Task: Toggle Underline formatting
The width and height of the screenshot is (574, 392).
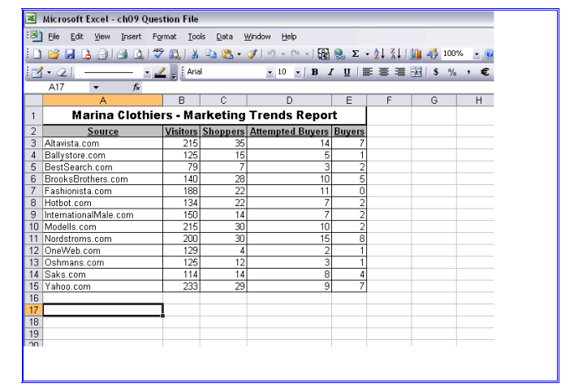Action: pos(347,72)
